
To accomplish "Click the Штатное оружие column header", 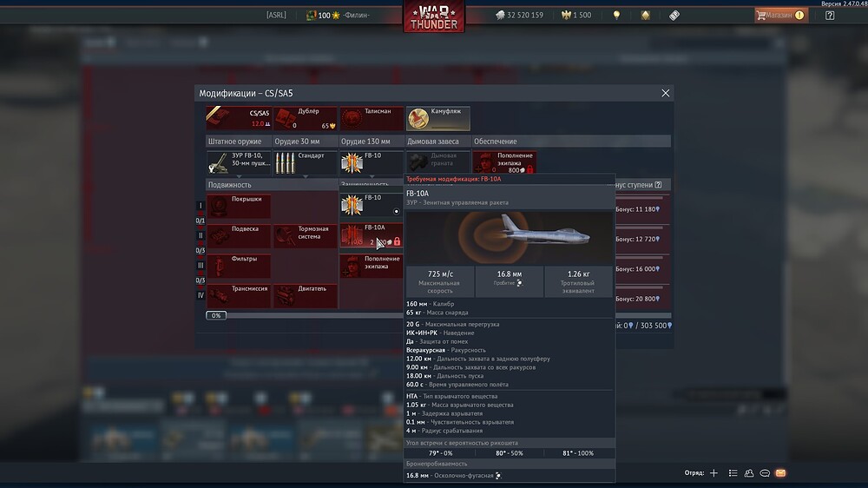I will [x=239, y=142].
